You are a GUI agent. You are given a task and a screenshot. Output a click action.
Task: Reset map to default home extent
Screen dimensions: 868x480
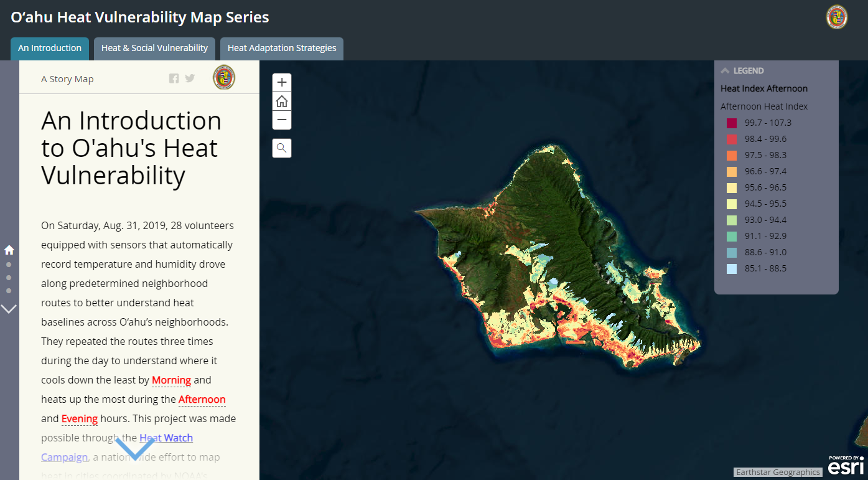click(x=282, y=101)
